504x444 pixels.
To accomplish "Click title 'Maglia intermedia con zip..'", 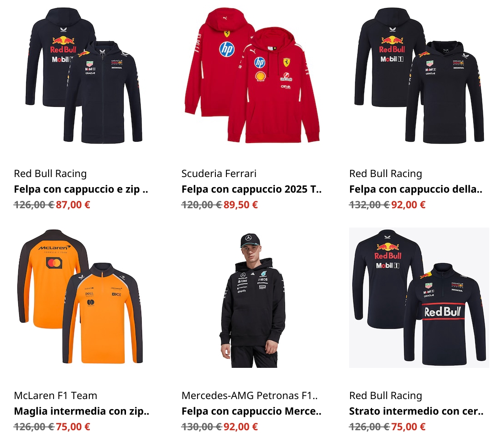I will [x=82, y=411].
